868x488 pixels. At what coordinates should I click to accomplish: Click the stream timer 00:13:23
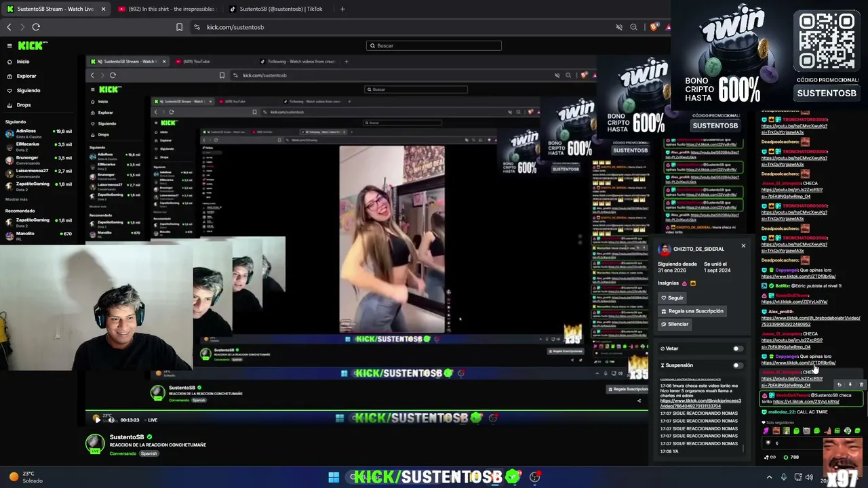point(130,420)
